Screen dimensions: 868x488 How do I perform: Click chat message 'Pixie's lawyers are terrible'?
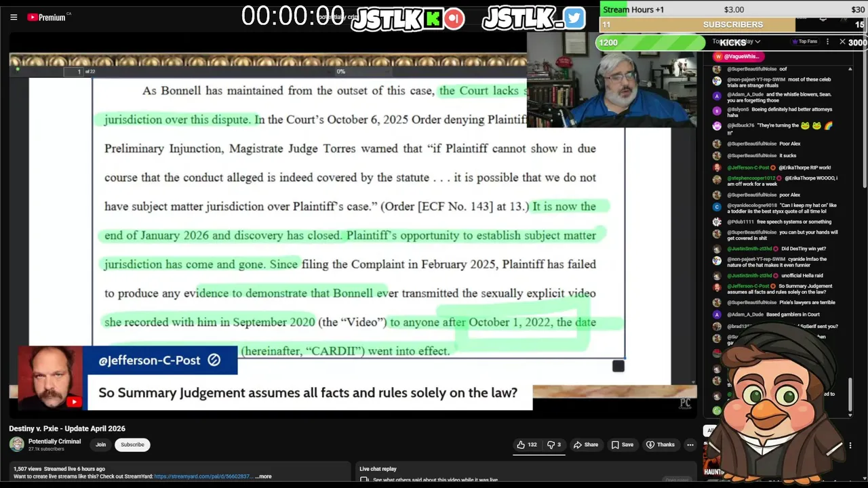807,302
